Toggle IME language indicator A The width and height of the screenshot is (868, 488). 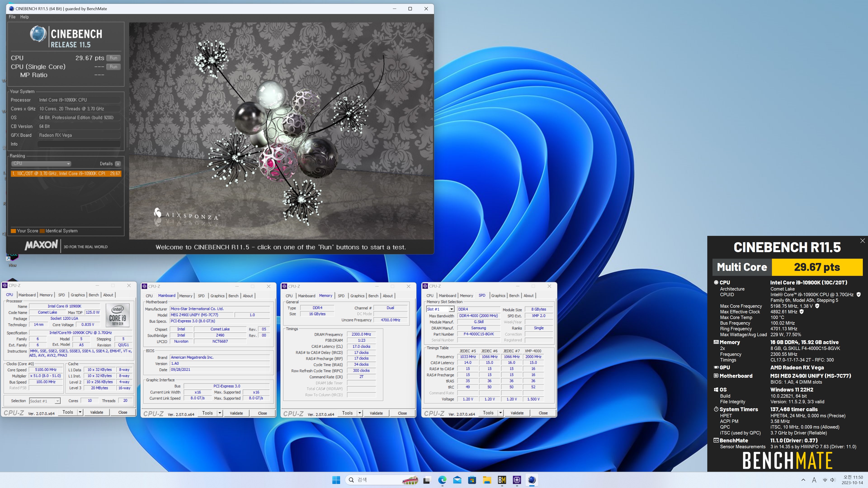814,480
